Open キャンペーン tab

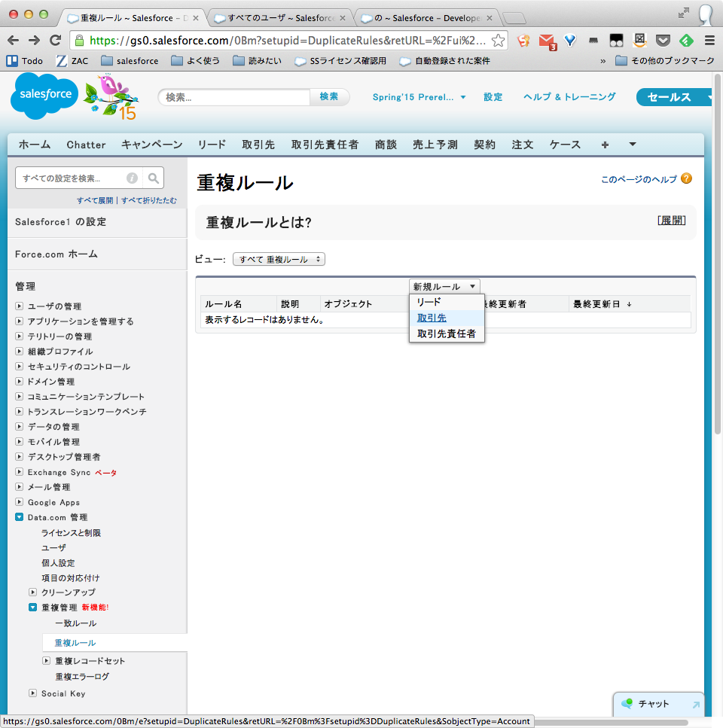click(x=152, y=145)
